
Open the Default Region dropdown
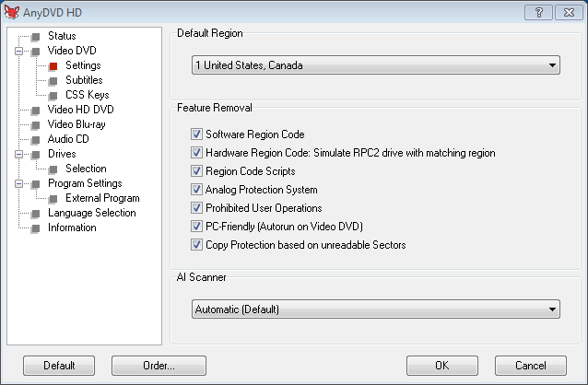click(375, 65)
